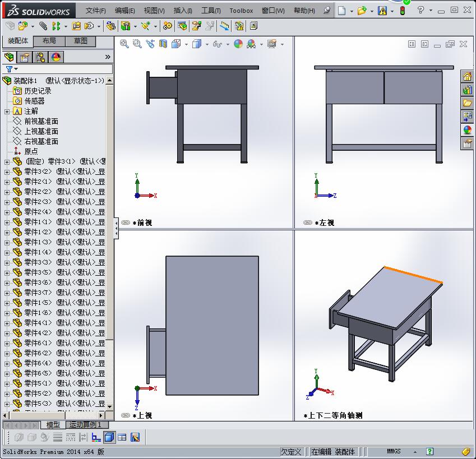Screen dimensions: 476x459
Task: Expand the (固定) 零件3<1> component node
Action: pyautogui.click(x=7, y=162)
